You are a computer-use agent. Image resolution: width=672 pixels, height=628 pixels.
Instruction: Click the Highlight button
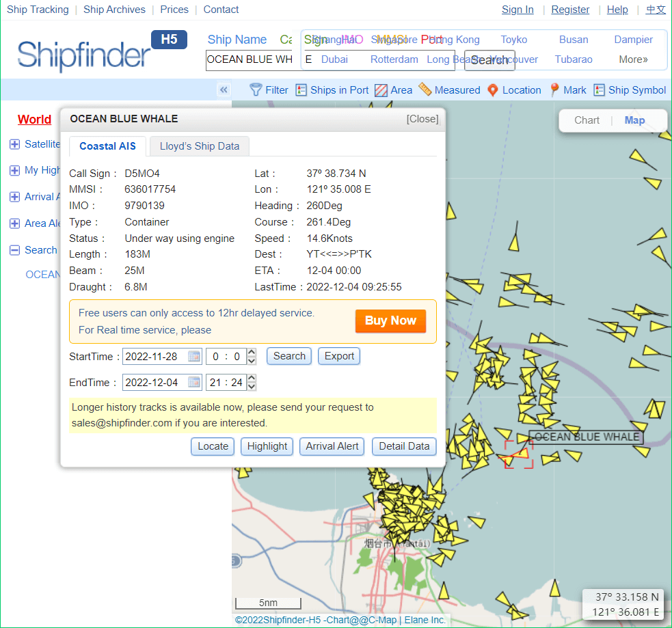tap(267, 446)
